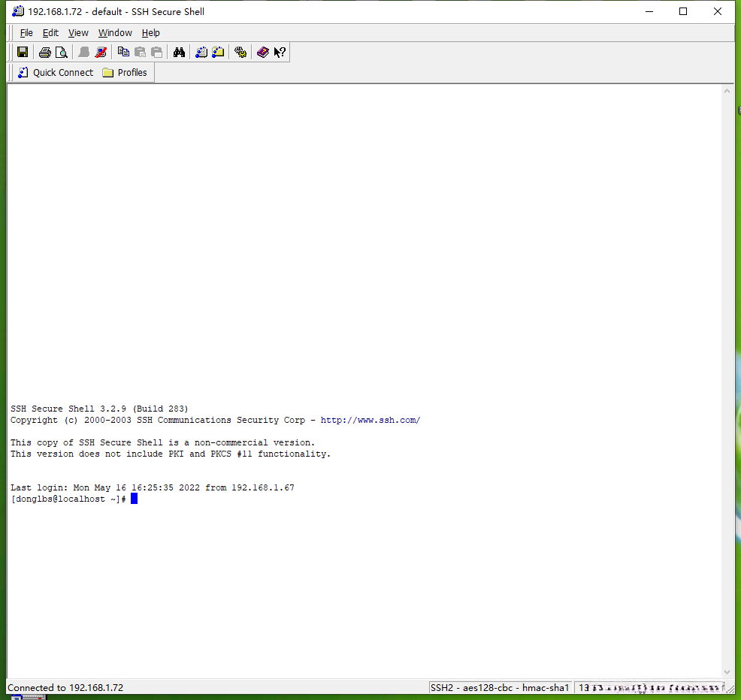Click the Quick Connect button
741x700 pixels.
point(56,72)
